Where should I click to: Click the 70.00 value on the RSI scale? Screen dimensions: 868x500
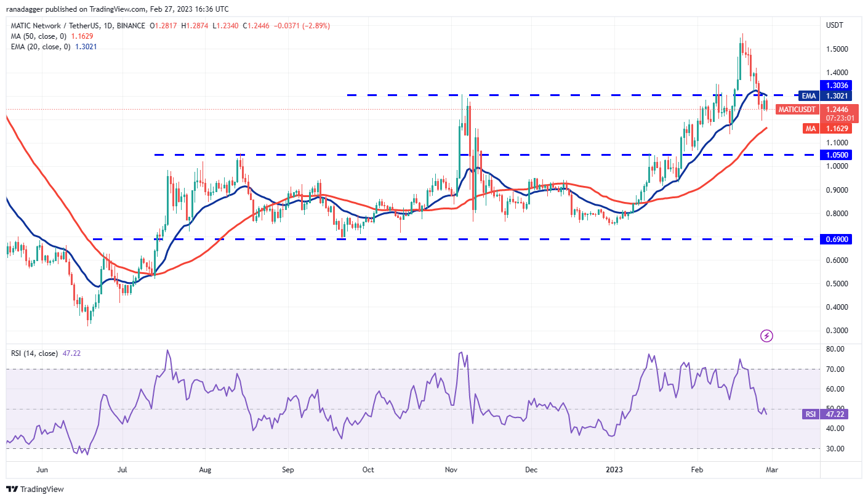pyautogui.click(x=834, y=369)
